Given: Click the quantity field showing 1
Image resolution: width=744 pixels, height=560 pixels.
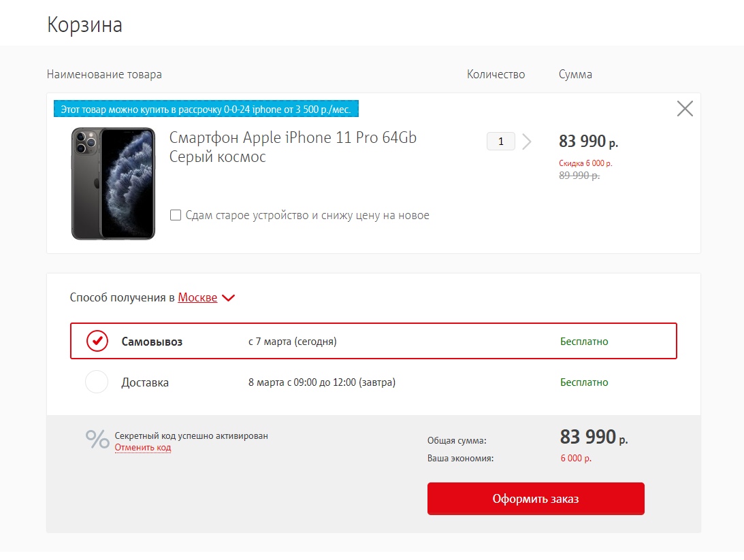Looking at the screenshot, I should coord(500,142).
